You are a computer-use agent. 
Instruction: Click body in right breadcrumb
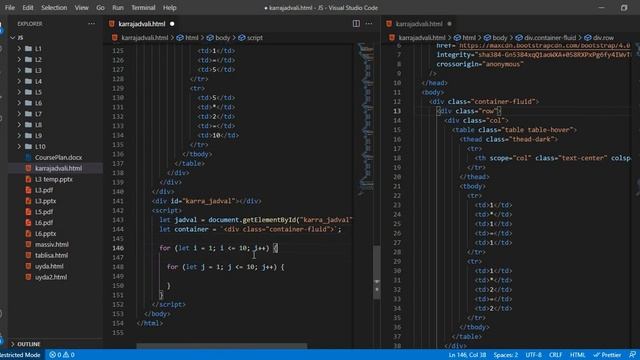(500, 38)
